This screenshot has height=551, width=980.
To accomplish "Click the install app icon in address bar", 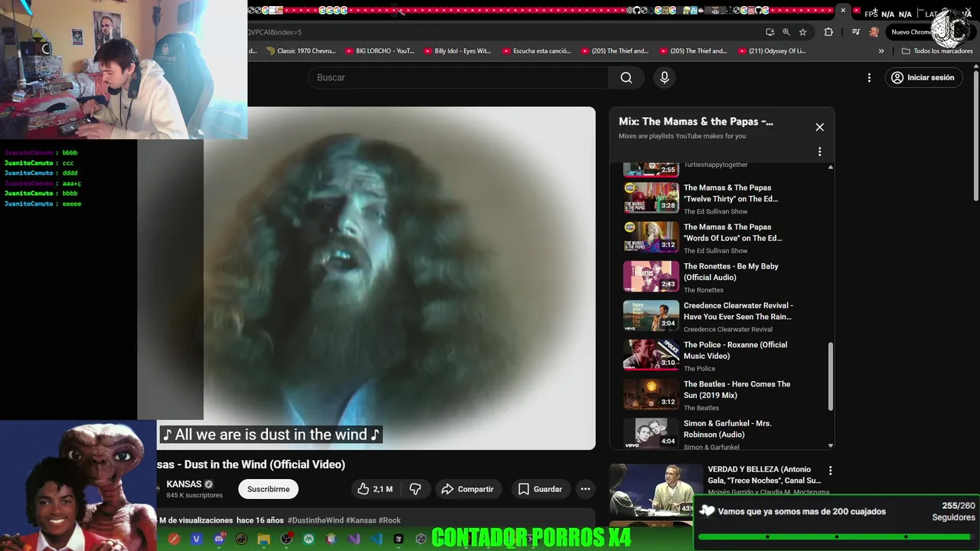I will coord(769,32).
